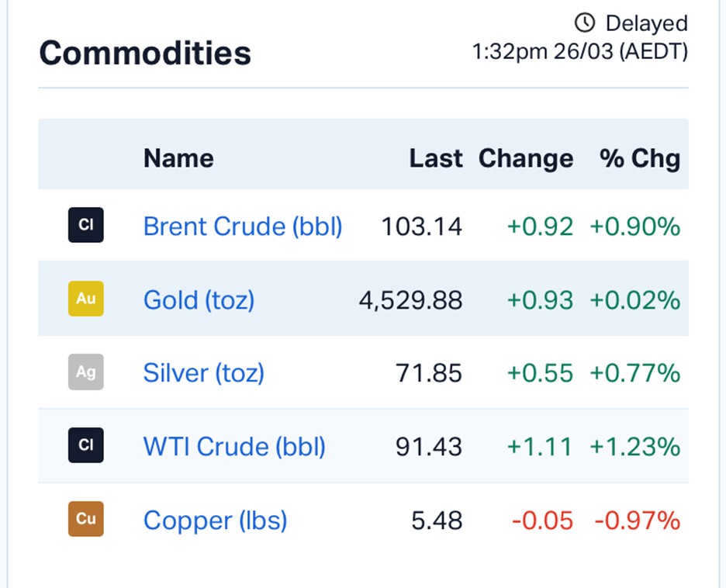Click the Brent Crude Cl icon
726x588 pixels.
pos(85,226)
